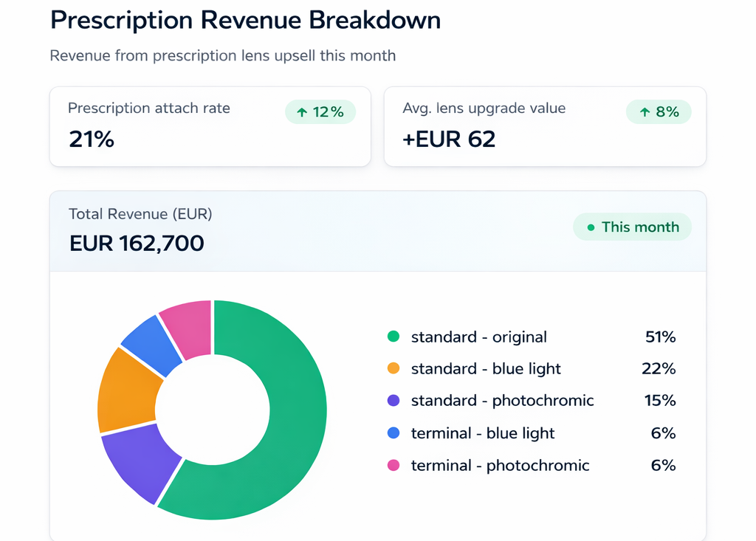Click the blue dot beside terminal - blue light

point(392,433)
